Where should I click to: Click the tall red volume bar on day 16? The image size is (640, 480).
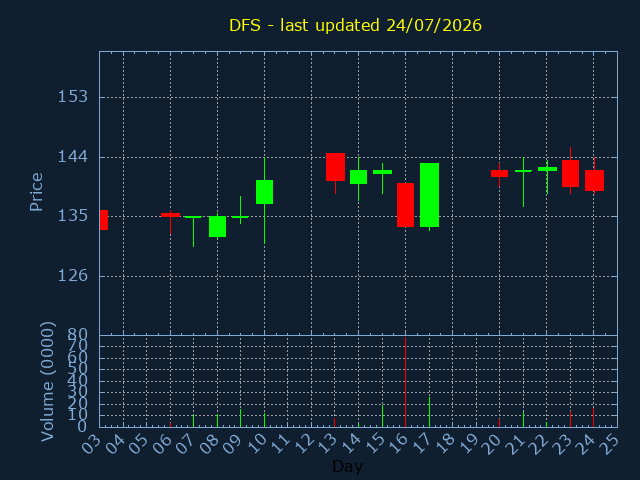click(405, 382)
